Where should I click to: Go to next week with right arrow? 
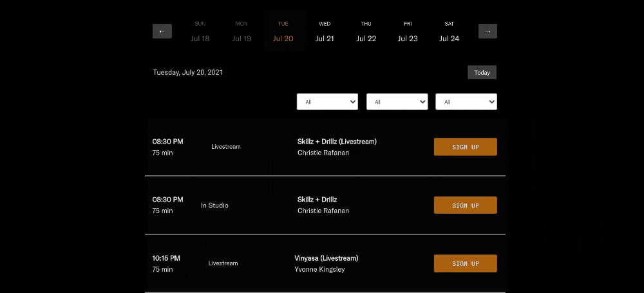(488, 31)
